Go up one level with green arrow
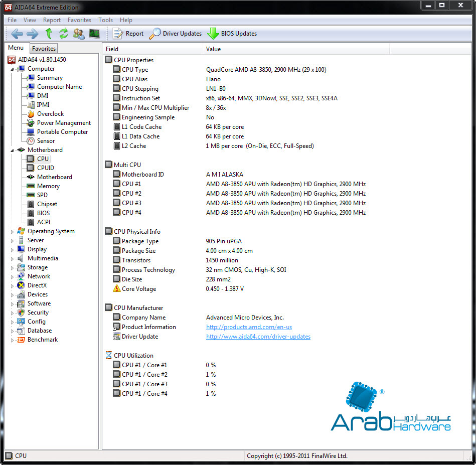The image size is (476, 465). [49, 34]
